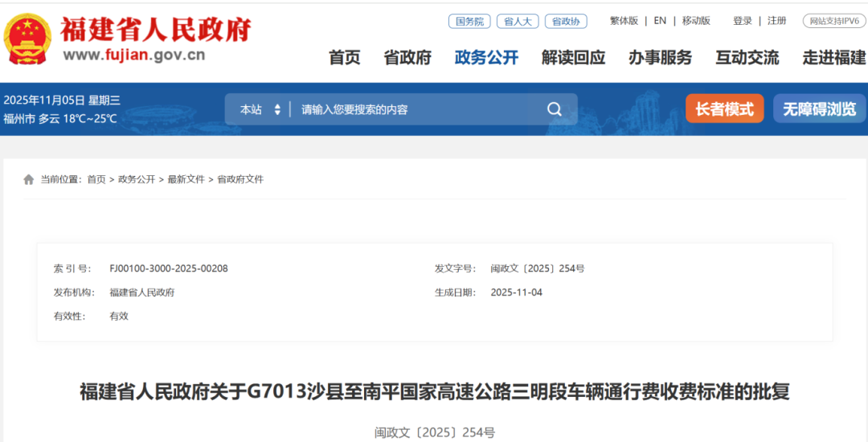
Task: Click the 省政协 link button
Action: pos(566,21)
